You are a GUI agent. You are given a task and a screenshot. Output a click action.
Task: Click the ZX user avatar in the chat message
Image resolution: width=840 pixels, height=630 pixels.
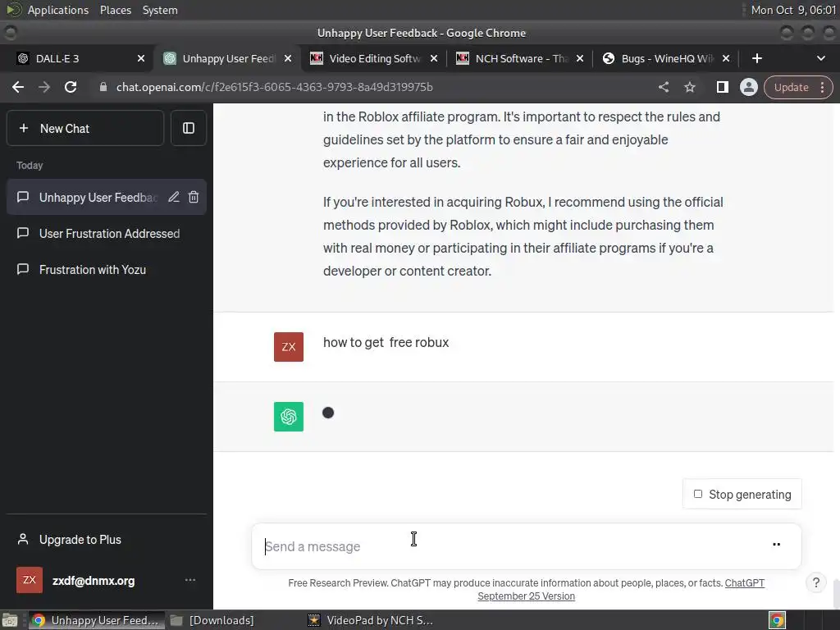click(289, 347)
